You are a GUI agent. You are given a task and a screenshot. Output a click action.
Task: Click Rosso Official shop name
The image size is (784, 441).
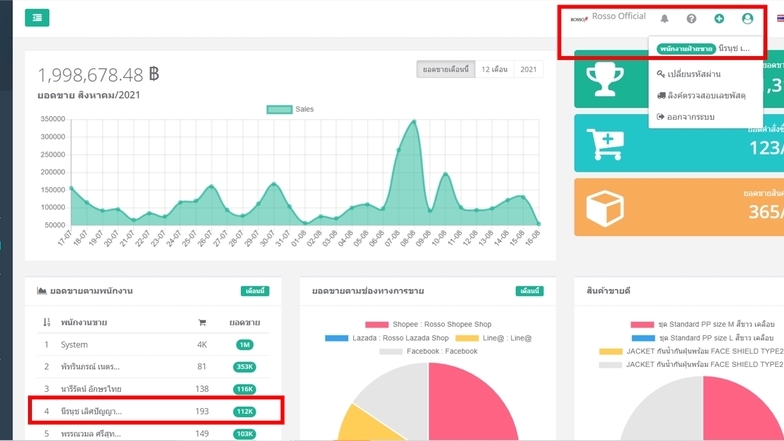[x=618, y=16]
